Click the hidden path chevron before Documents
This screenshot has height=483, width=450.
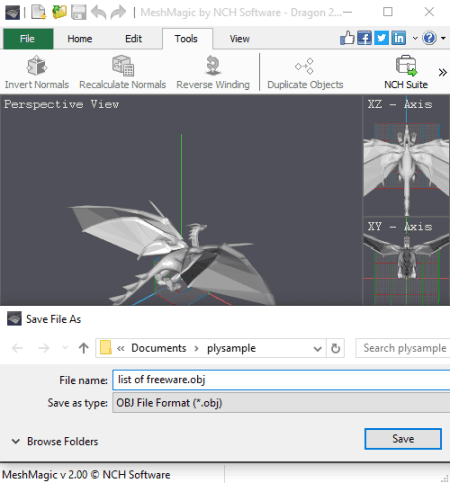[120, 349]
